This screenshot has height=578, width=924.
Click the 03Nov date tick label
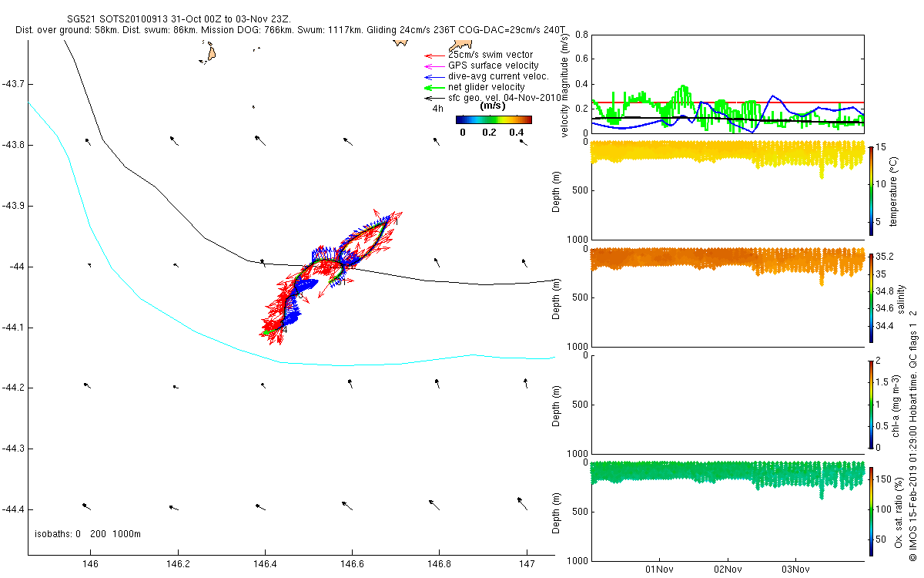pos(795,570)
